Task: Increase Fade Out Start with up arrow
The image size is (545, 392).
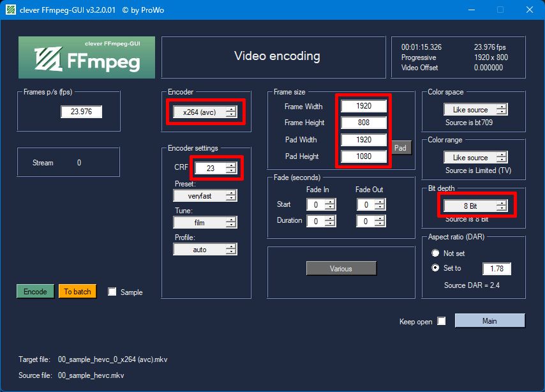Action: pyautogui.click(x=380, y=202)
